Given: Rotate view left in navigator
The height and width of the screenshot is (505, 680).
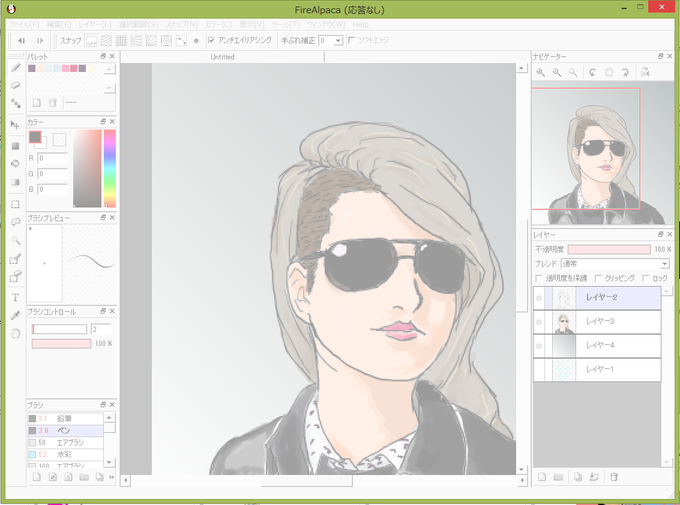Looking at the screenshot, I should point(592,72).
